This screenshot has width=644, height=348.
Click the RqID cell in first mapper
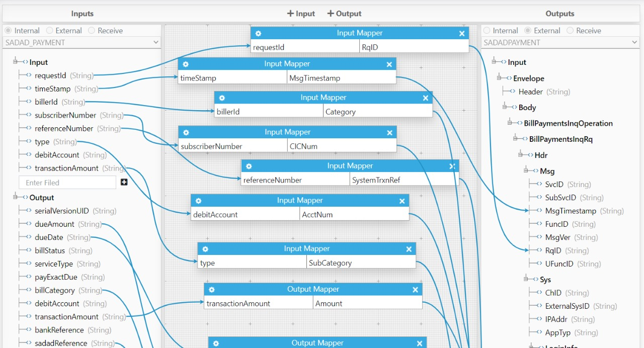click(x=414, y=47)
